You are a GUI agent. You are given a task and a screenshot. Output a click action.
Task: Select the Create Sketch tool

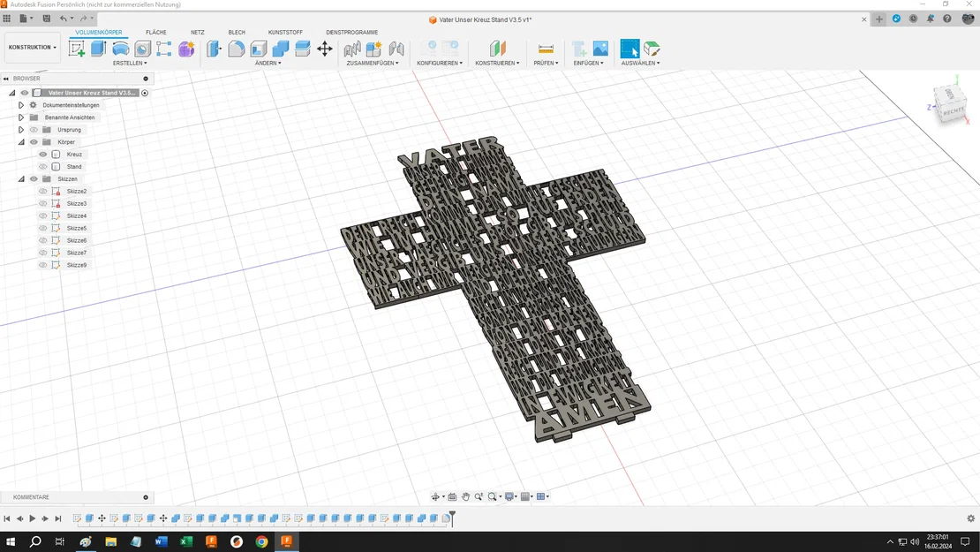coord(77,49)
